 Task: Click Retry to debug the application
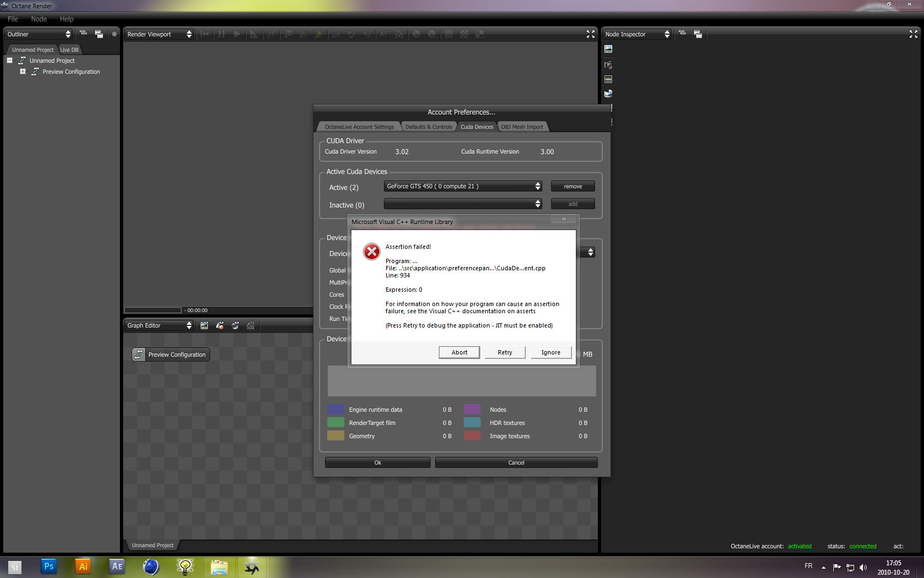[505, 352]
